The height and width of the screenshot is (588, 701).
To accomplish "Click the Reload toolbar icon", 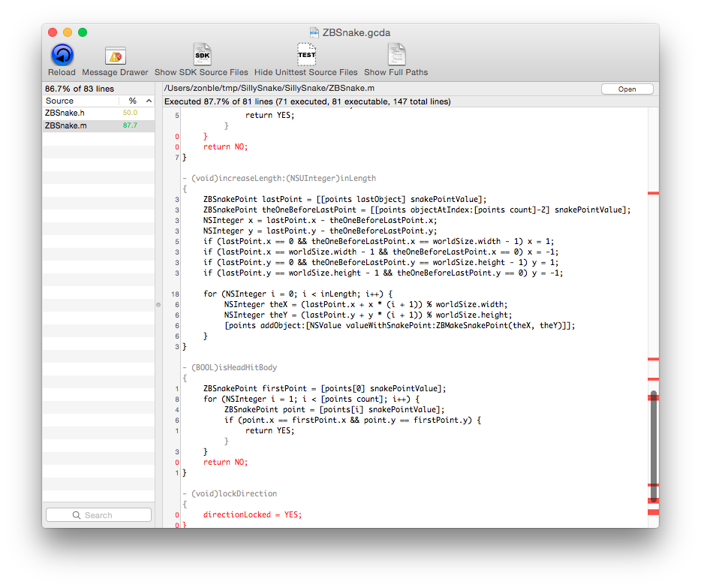I will point(62,56).
